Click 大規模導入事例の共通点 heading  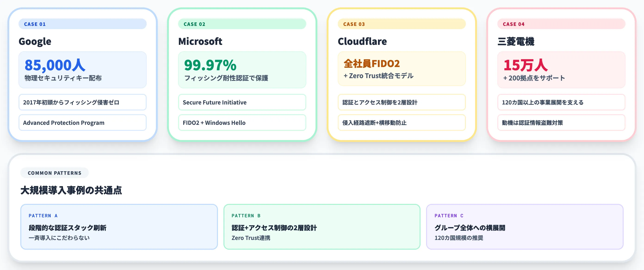(x=71, y=190)
